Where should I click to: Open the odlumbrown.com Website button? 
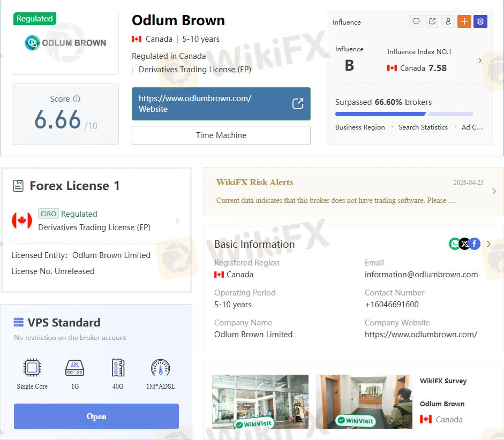tap(221, 104)
